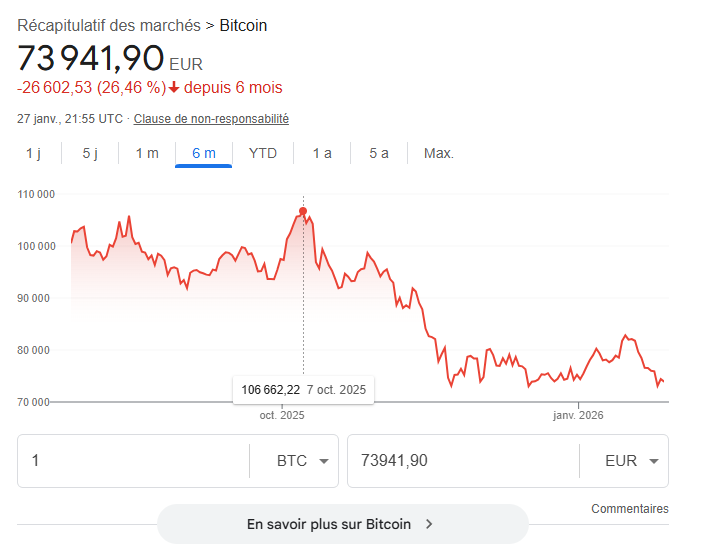Click the red data point on chart

point(303,211)
